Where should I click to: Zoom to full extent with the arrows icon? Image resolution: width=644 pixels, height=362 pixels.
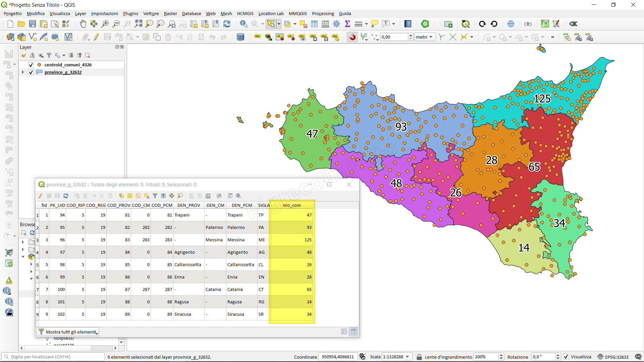pyautogui.click(x=138, y=24)
